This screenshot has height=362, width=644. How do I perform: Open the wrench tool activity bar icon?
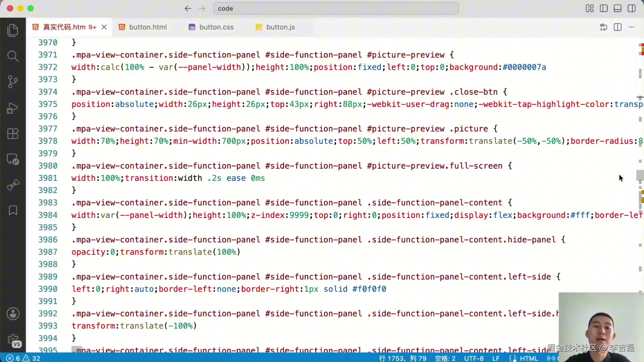pyautogui.click(x=13, y=185)
